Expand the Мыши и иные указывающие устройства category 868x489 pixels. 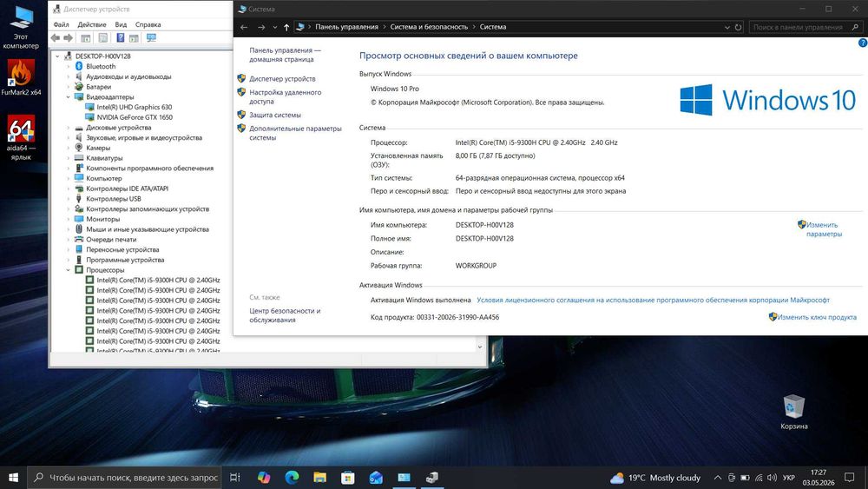pos(68,229)
